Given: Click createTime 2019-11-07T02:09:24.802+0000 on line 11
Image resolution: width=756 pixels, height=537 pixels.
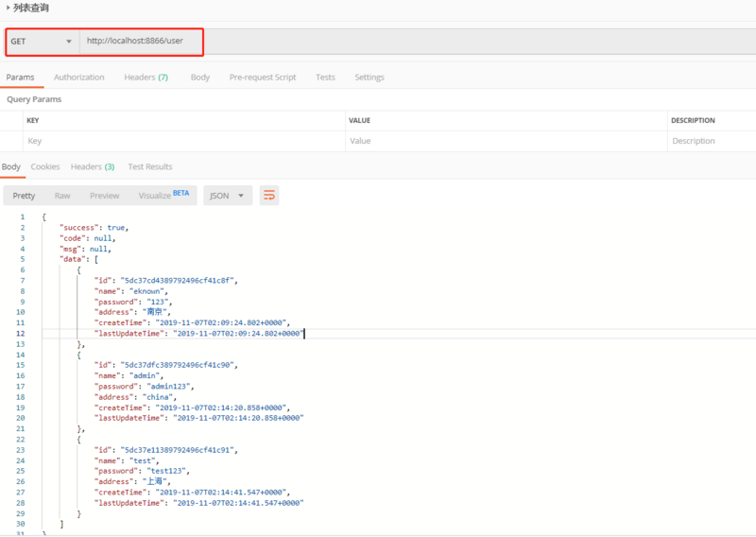Looking at the screenshot, I should click(220, 322).
